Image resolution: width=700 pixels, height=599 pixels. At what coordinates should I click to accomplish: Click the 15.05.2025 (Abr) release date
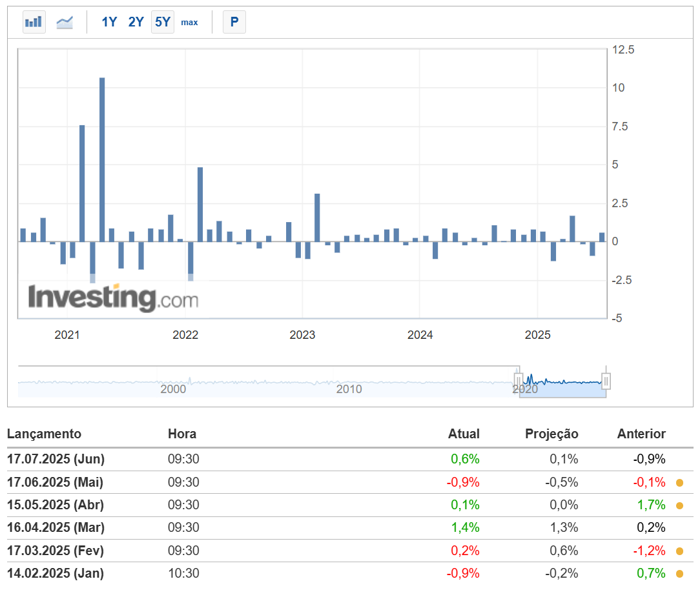(56, 505)
